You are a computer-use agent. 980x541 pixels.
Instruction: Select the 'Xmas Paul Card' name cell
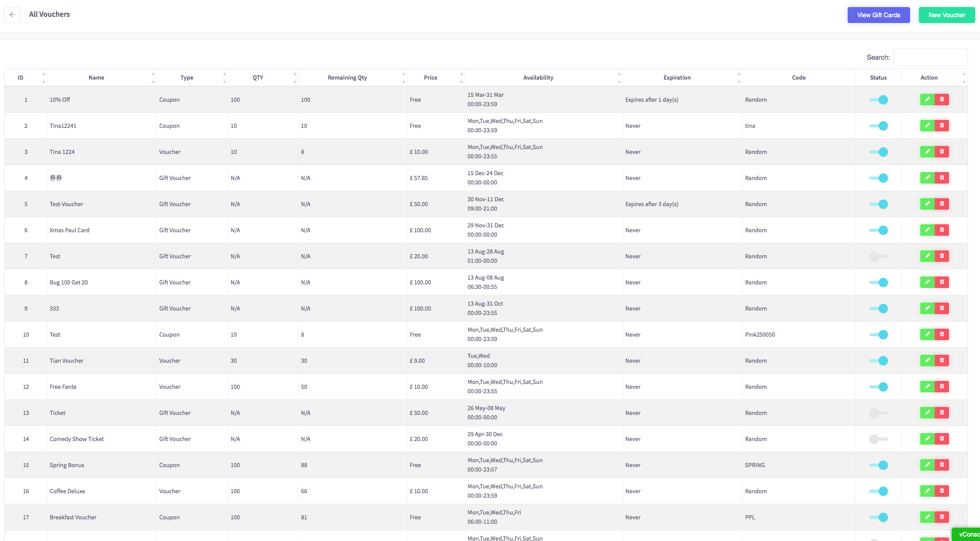pos(102,230)
